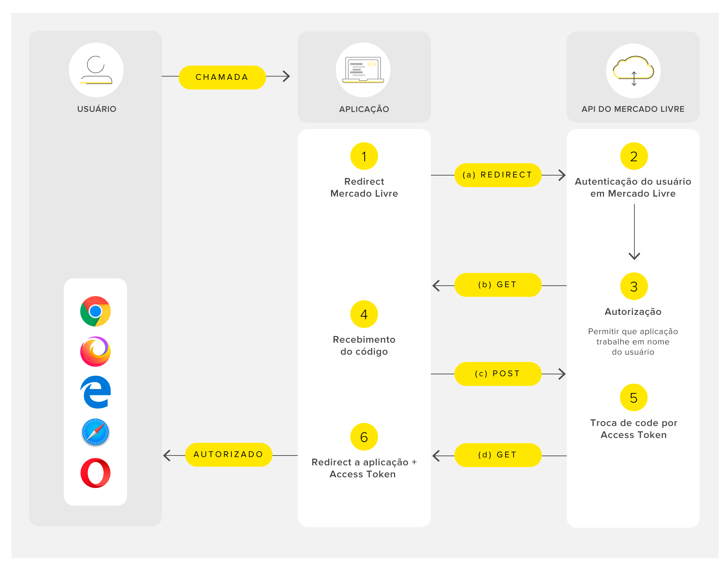The height and width of the screenshot is (566, 728).
Task: Click the yellow step 6 circle
Action: (x=364, y=437)
